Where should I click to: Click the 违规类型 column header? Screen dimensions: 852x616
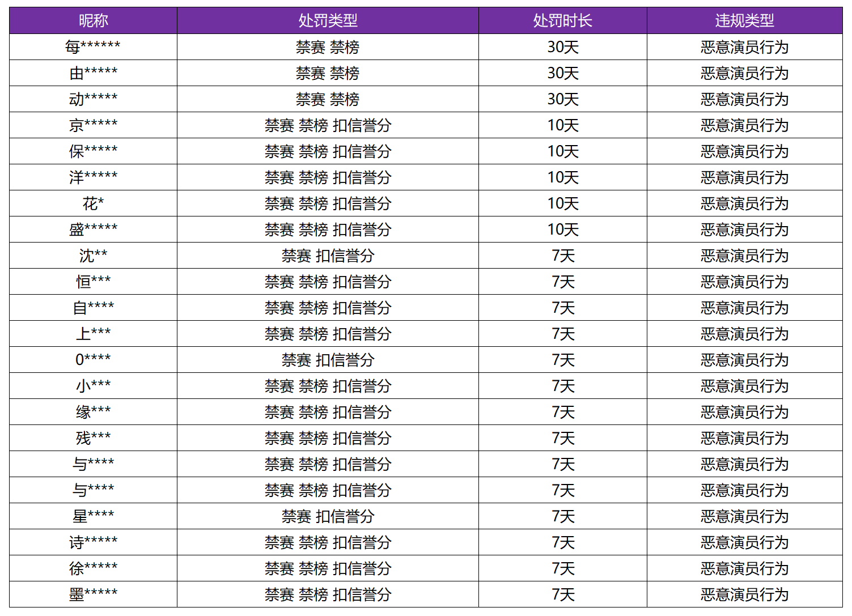pos(744,21)
